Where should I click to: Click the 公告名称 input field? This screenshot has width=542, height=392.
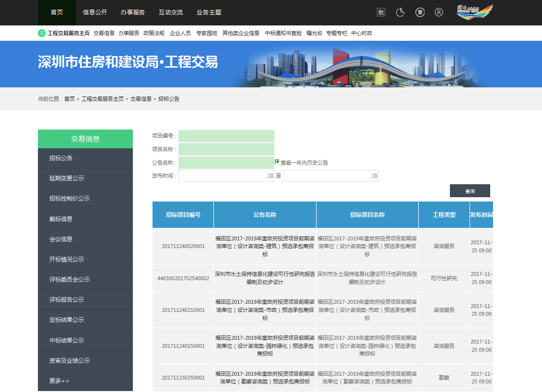pyautogui.click(x=226, y=163)
